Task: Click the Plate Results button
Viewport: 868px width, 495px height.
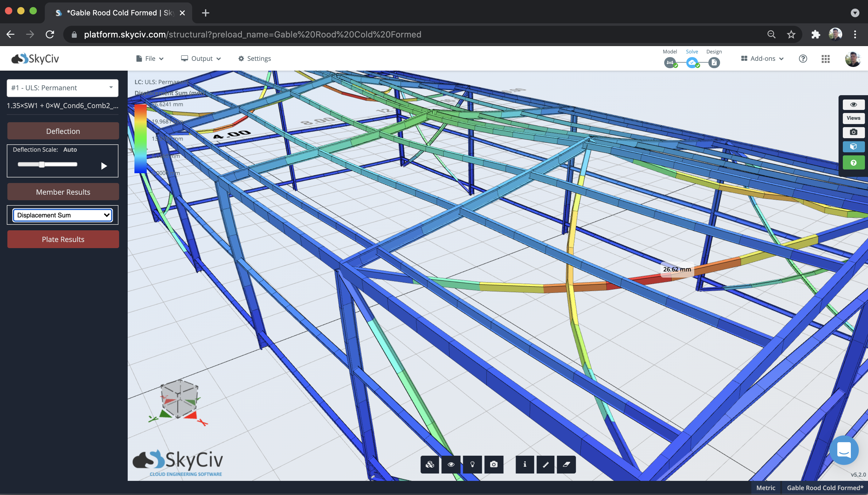Action: pos(63,239)
